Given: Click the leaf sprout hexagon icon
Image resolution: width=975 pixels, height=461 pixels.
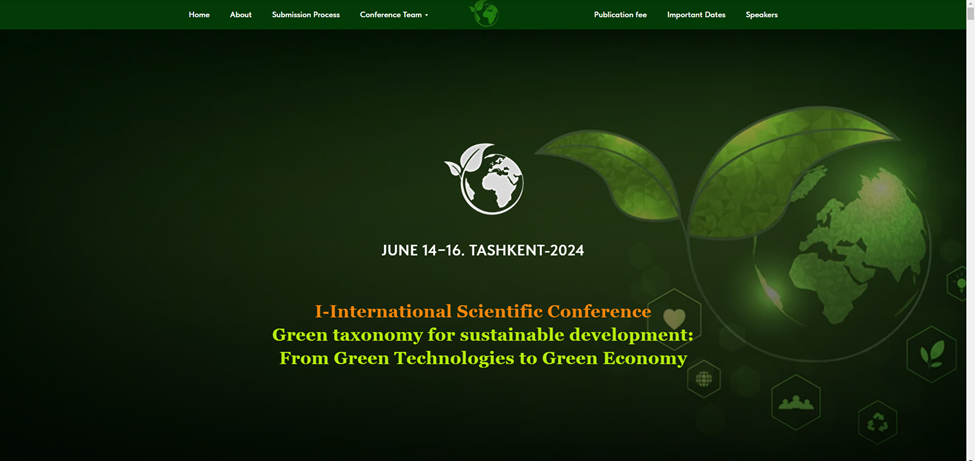Looking at the screenshot, I should (x=931, y=354).
